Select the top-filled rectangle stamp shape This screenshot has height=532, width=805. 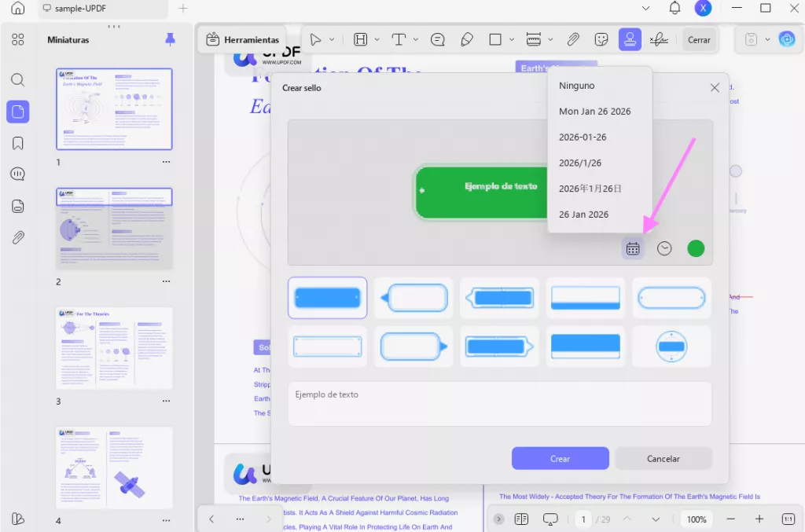click(x=585, y=347)
